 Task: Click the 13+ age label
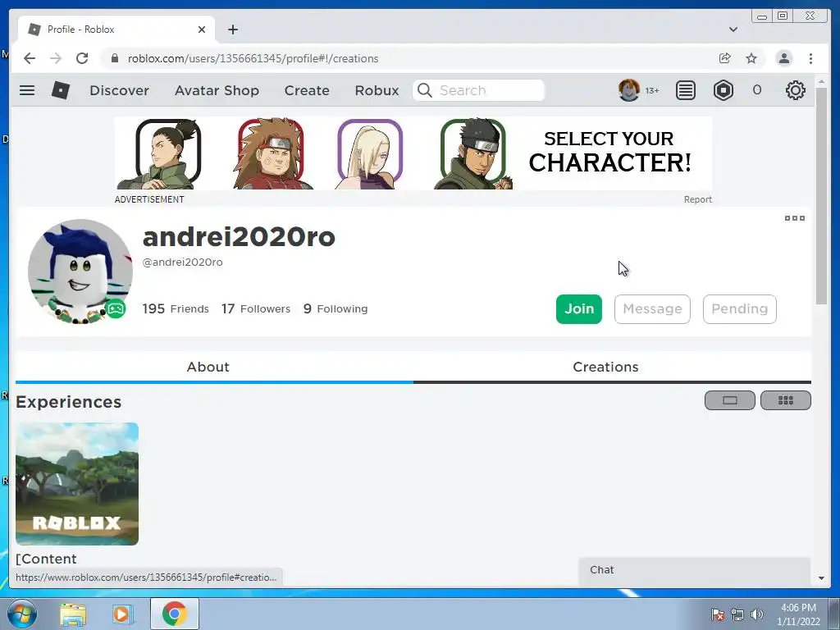(652, 90)
